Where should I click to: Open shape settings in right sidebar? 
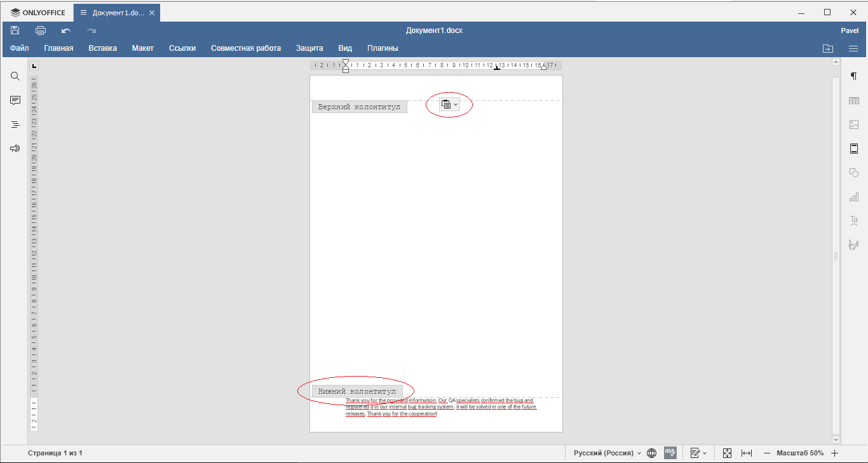coord(854,173)
